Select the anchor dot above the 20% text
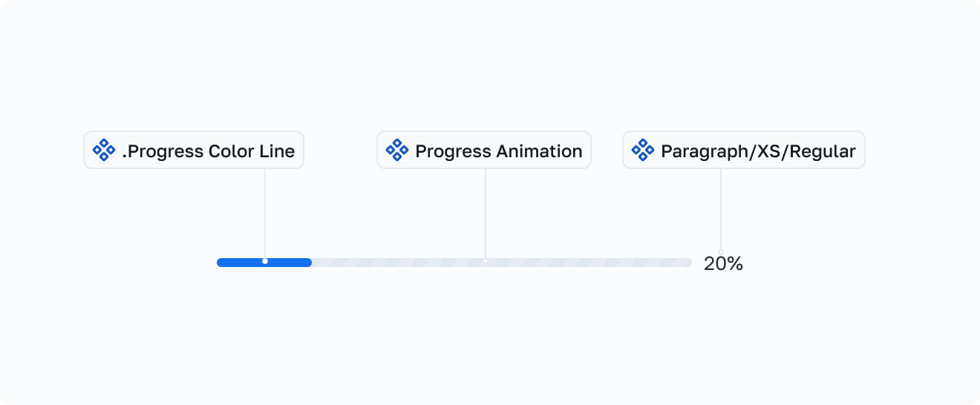This screenshot has width=980, height=405. coord(721,251)
